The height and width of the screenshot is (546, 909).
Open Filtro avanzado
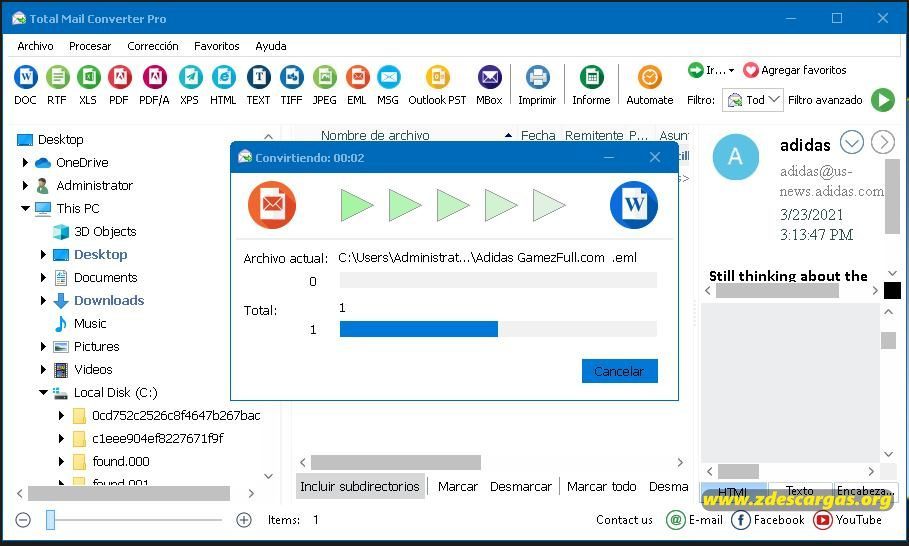tap(825, 100)
